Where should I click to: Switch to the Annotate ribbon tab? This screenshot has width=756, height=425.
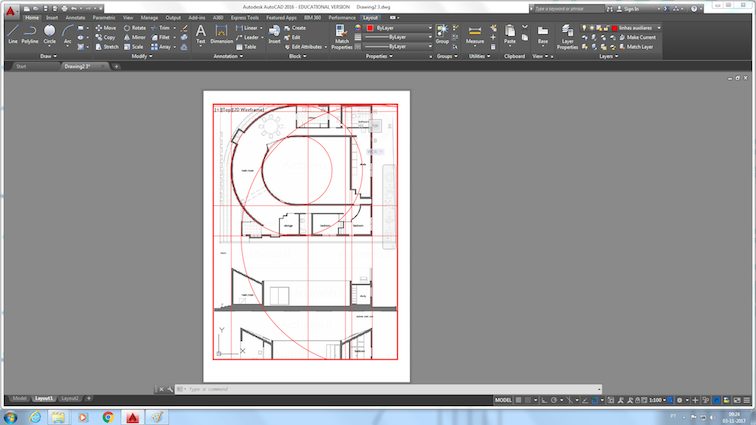coord(75,17)
